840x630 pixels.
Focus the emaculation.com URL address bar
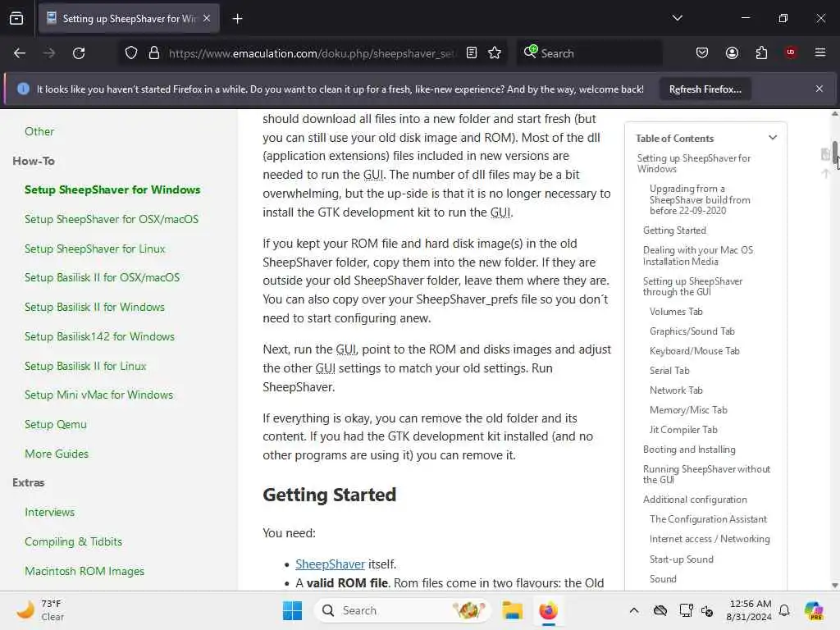313,53
